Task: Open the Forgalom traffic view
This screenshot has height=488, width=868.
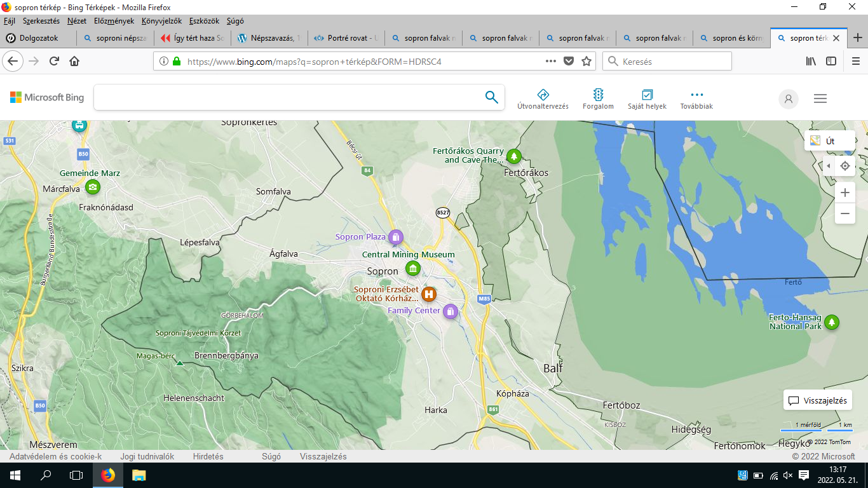Action: coord(598,95)
